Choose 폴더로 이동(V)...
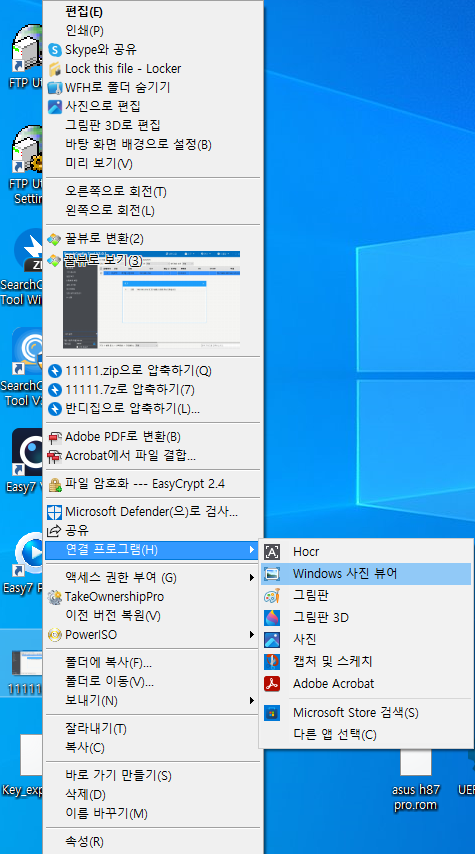The image size is (475, 854). coord(153,681)
